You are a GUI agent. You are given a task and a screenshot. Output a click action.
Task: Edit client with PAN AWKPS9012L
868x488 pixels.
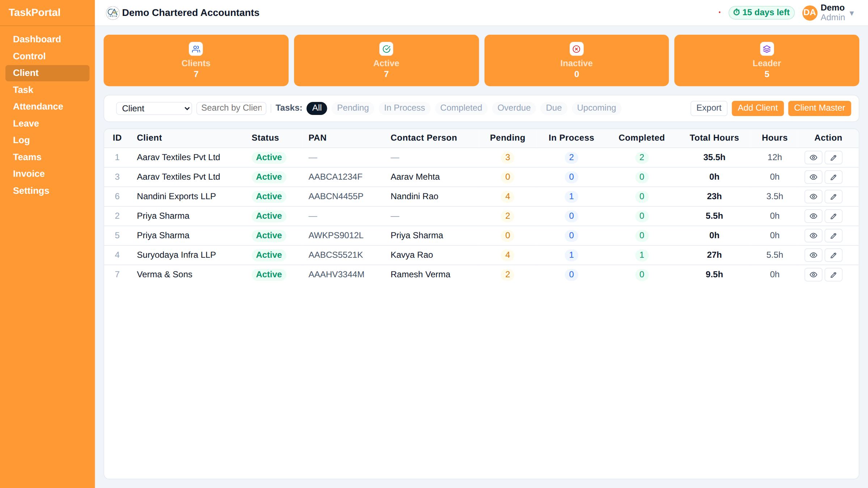pyautogui.click(x=833, y=236)
